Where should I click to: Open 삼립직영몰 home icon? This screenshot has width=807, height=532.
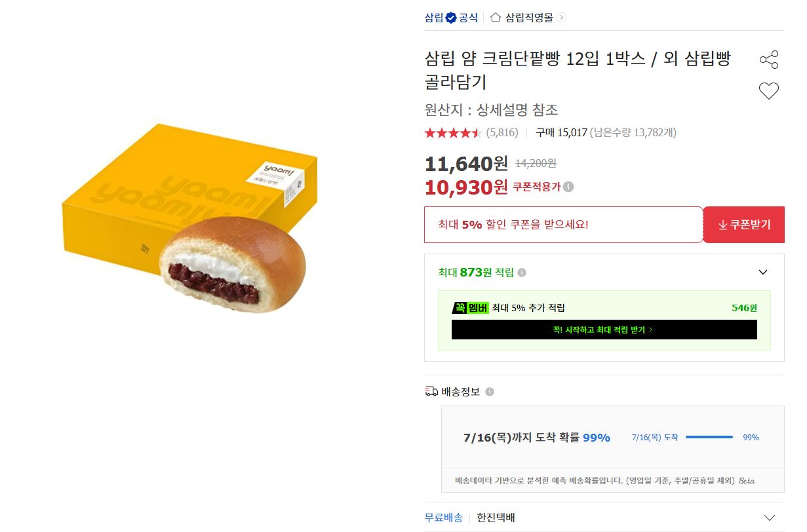click(496, 18)
